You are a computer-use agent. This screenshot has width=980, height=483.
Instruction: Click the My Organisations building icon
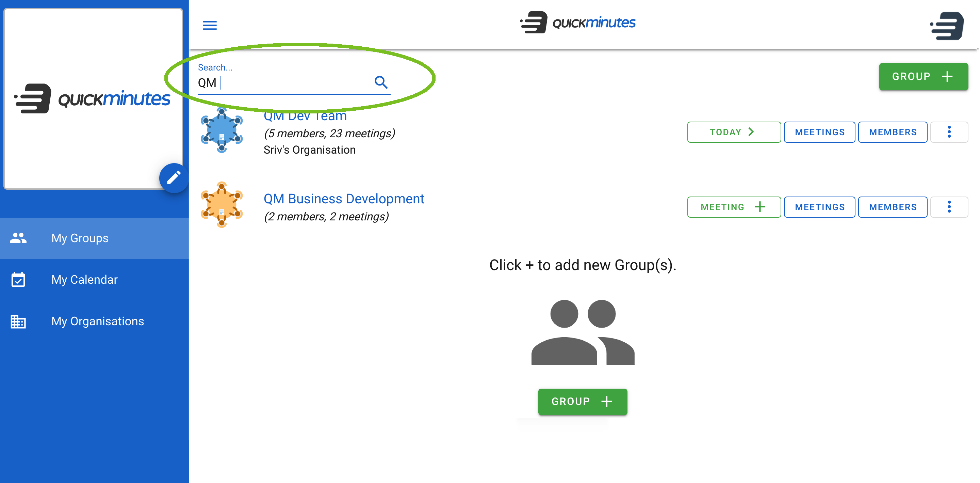[18, 321]
